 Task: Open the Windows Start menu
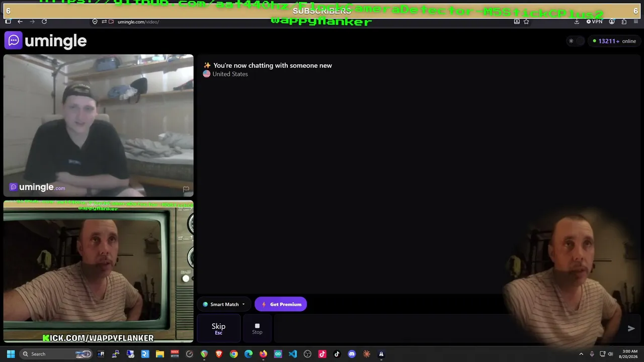11,354
